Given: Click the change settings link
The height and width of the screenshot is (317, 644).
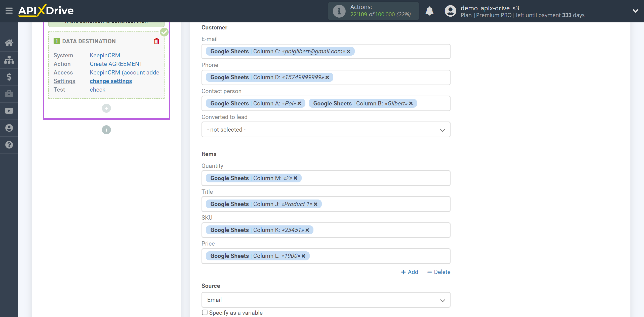Looking at the screenshot, I should tap(111, 81).
